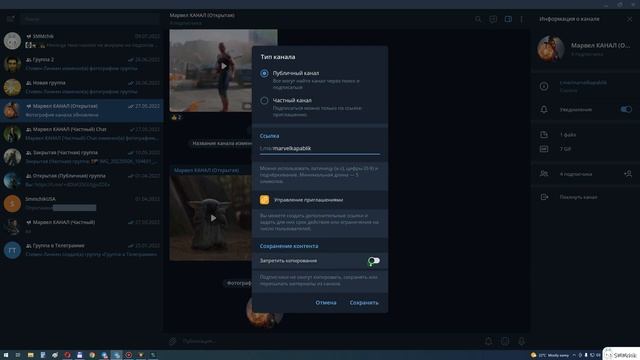The width and height of the screenshot is (640, 360).
Task: Open the SmmchikUSA chat
Action: tap(82, 204)
